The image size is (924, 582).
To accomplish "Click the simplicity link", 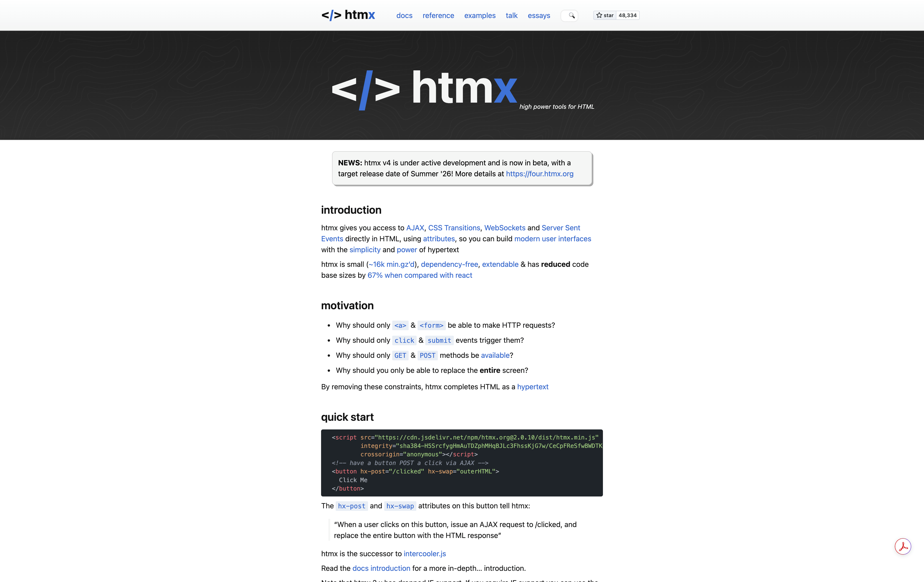I will coord(365,250).
